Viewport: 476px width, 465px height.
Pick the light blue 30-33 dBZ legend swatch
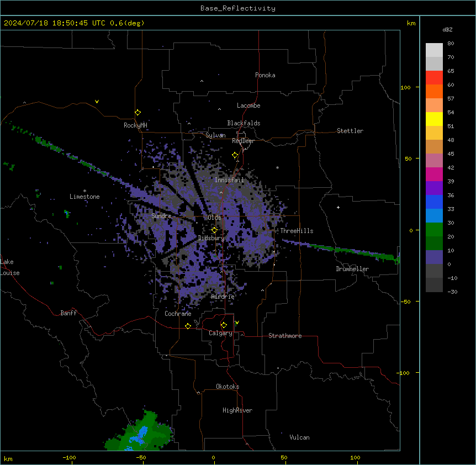pos(434,216)
